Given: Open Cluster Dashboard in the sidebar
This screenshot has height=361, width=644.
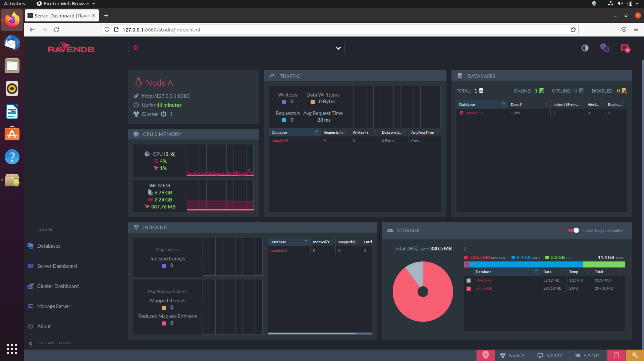Looking at the screenshot, I should (x=58, y=286).
